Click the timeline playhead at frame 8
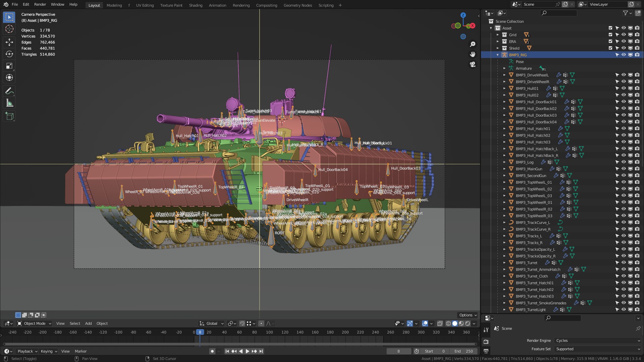The width and height of the screenshot is (644, 362). [200, 332]
